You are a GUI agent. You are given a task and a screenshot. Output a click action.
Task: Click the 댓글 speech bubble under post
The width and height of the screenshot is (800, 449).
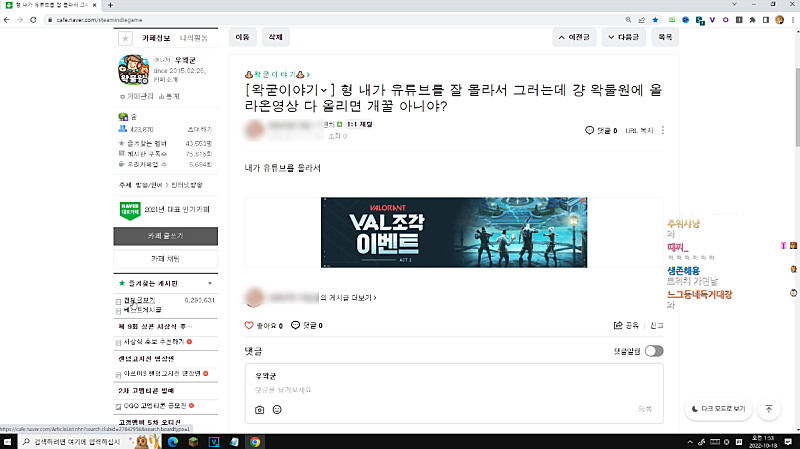click(295, 326)
